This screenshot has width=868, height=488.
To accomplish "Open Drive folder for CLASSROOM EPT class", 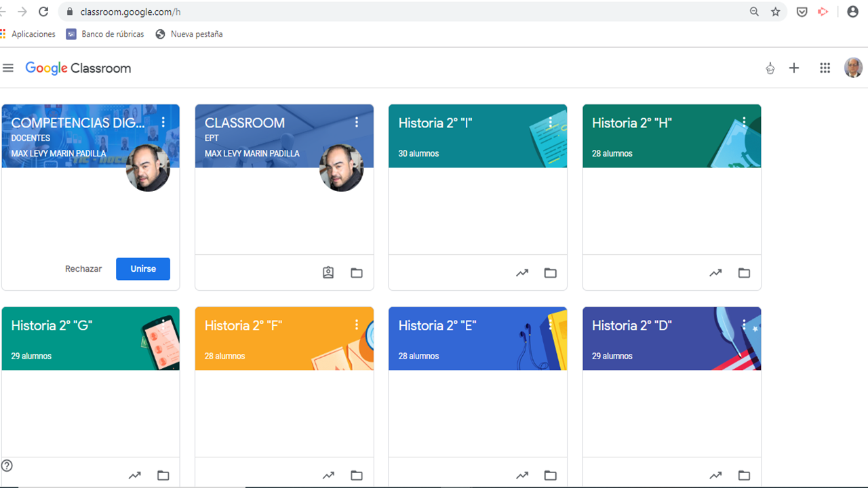I will tap(357, 273).
